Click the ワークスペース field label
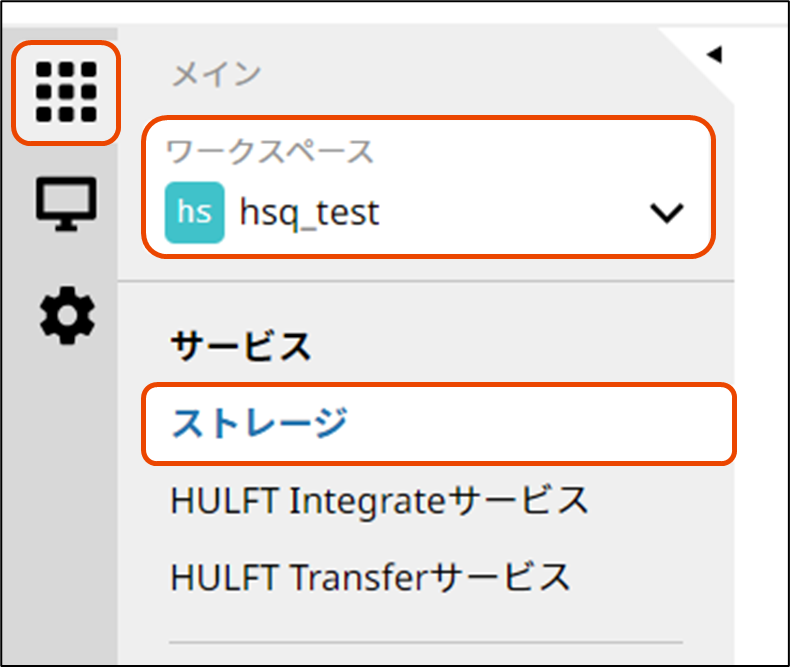This screenshot has width=790, height=667. [x=269, y=152]
